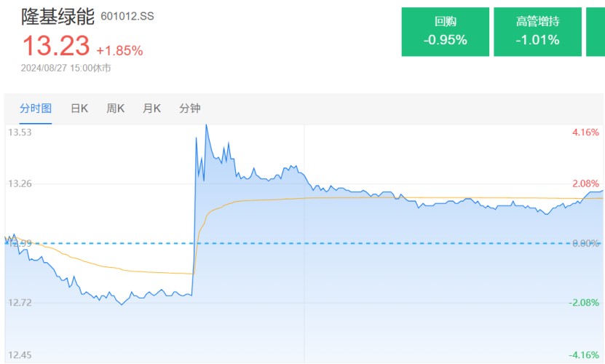Click the red 2.08% axis label
Viewport: 605px width, 364px height.
[585, 183]
